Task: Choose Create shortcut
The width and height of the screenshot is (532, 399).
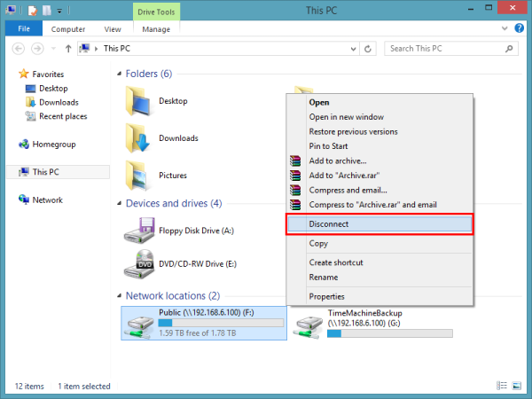Action: coord(379,262)
